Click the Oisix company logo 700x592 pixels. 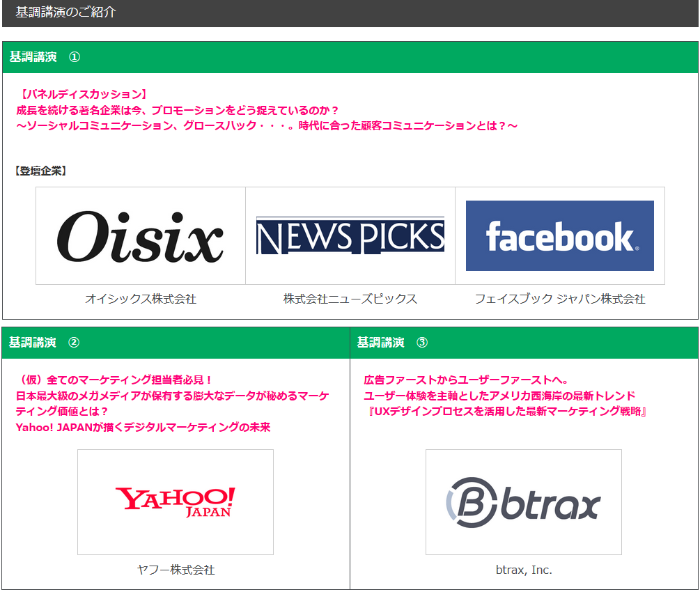140,235
